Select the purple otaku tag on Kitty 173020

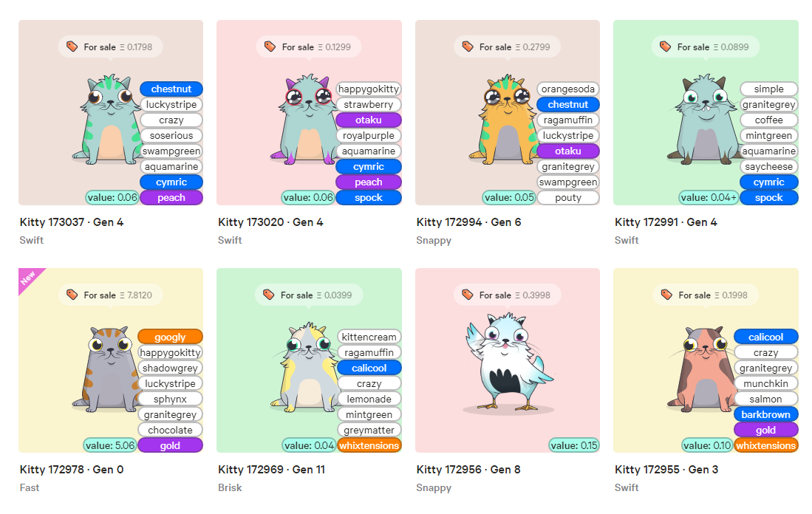click(x=369, y=120)
